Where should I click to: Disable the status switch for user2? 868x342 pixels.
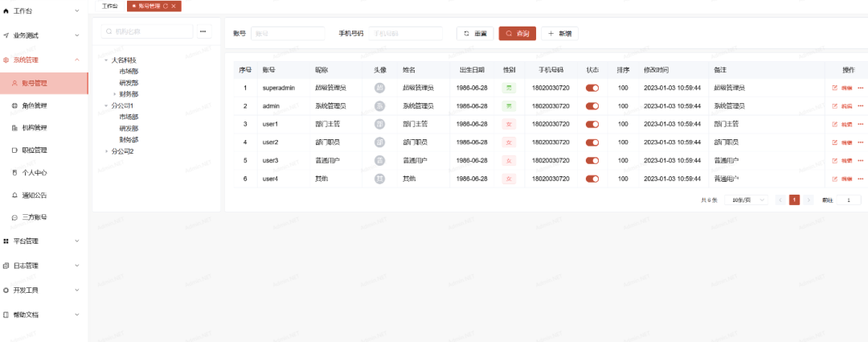click(592, 142)
